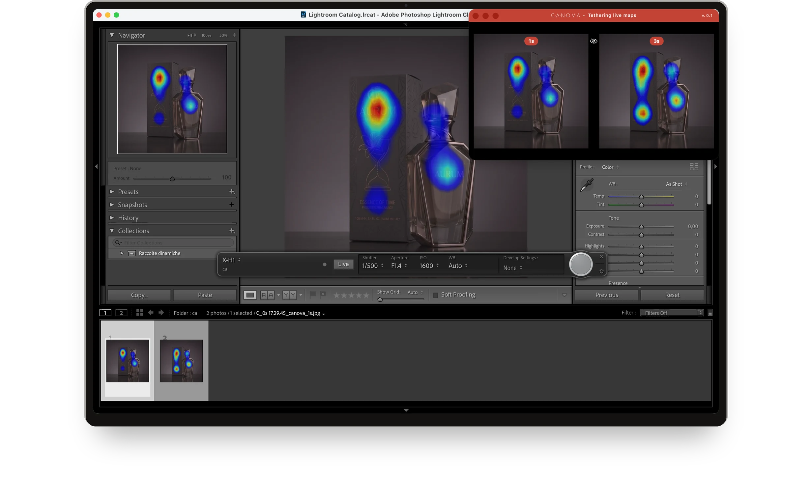Go back with the filmstrip left arrow
The width and height of the screenshot is (812, 504).
[151, 313]
